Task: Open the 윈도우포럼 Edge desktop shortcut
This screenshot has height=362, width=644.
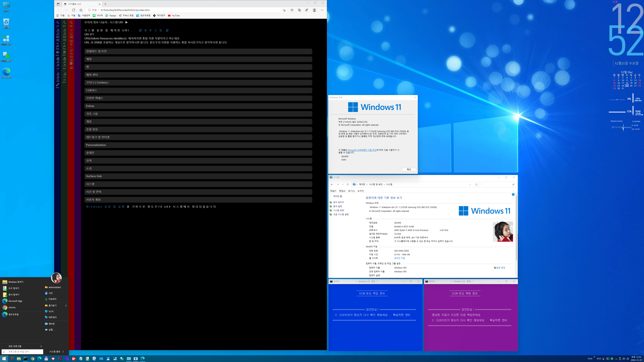Action: click(x=6, y=73)
